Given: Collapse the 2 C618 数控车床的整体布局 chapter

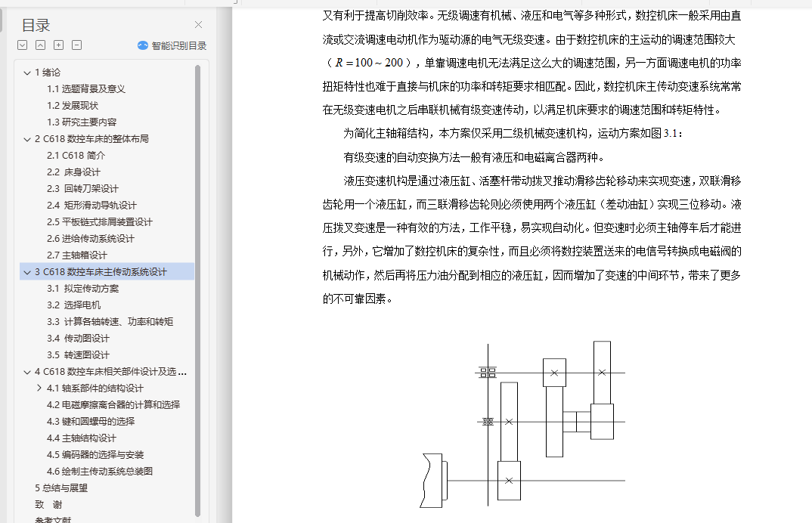Looking at the screenshot, I should tap(27, 139).
